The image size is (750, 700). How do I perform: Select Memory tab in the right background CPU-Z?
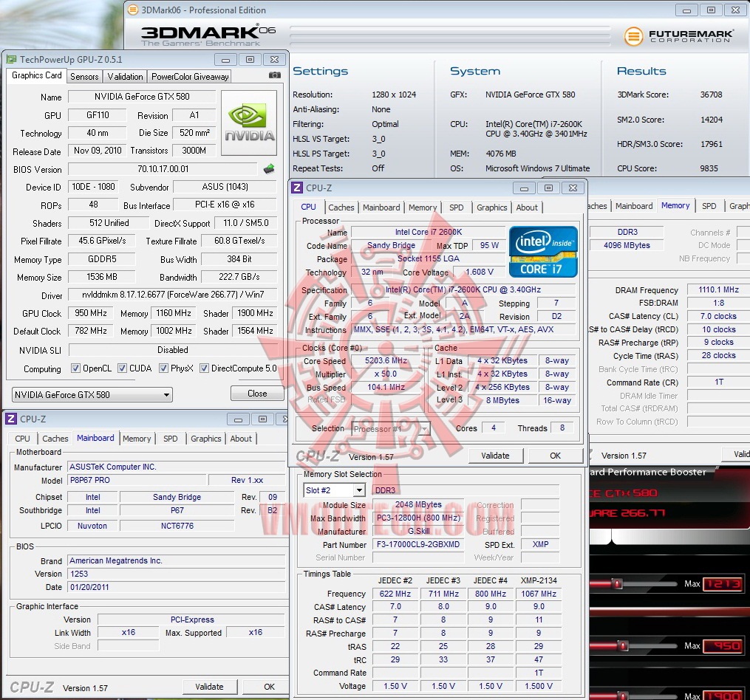pyautogui.click(x=675, y=205)
